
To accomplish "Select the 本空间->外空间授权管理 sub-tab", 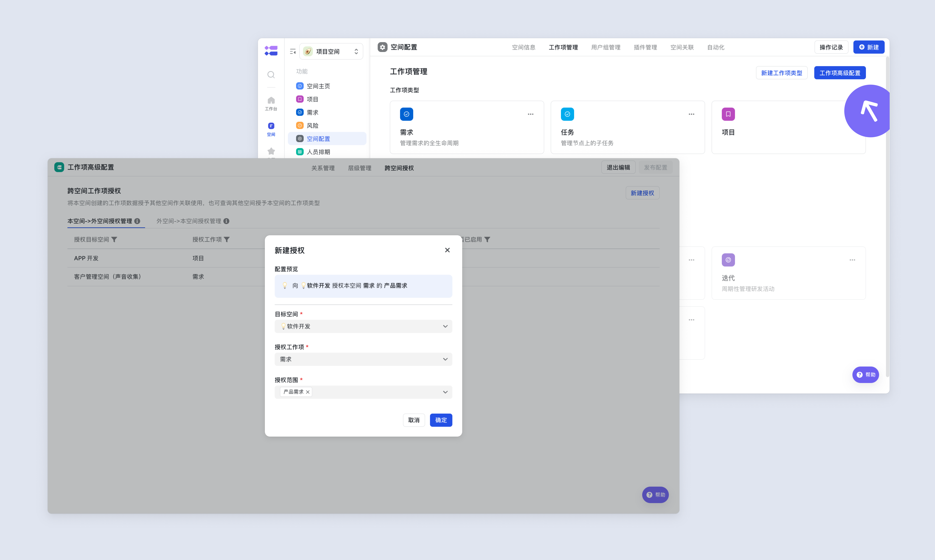I will (100, 221).
